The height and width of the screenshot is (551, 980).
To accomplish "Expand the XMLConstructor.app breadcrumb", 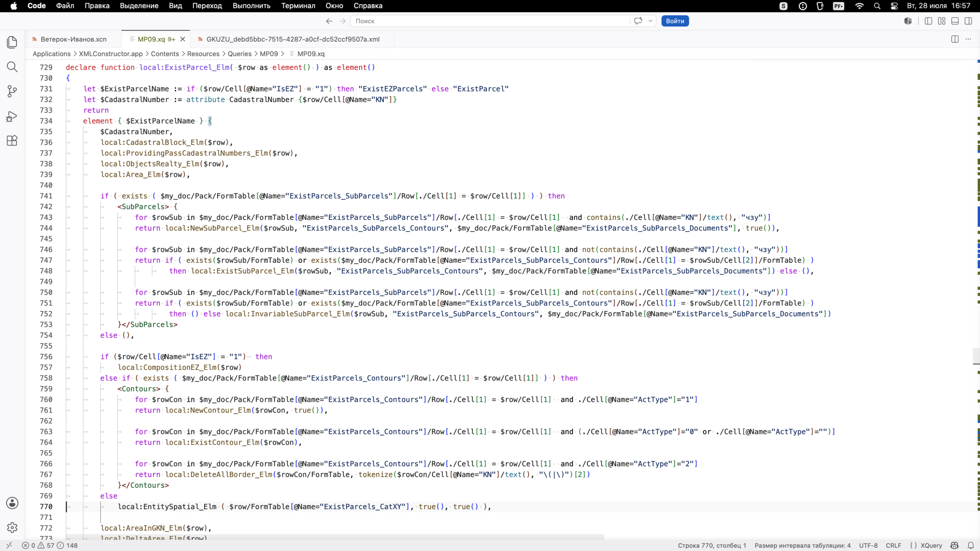I will coord(111,54).
